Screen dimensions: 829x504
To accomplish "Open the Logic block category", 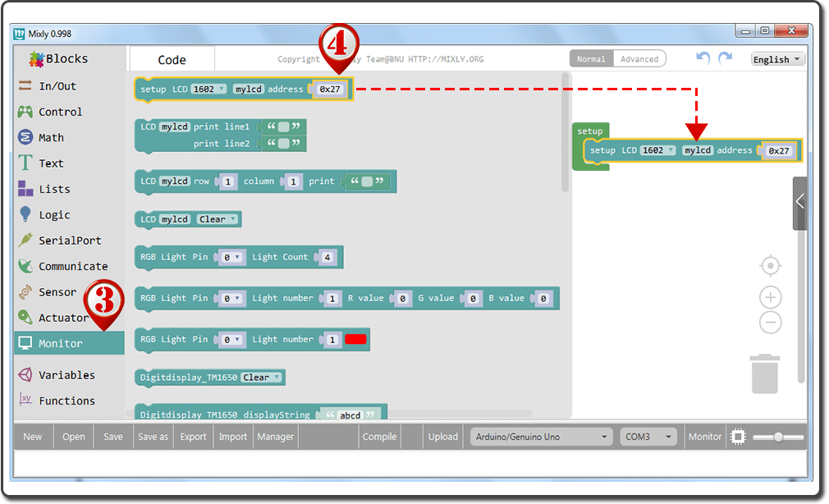I will coord(54,215).
